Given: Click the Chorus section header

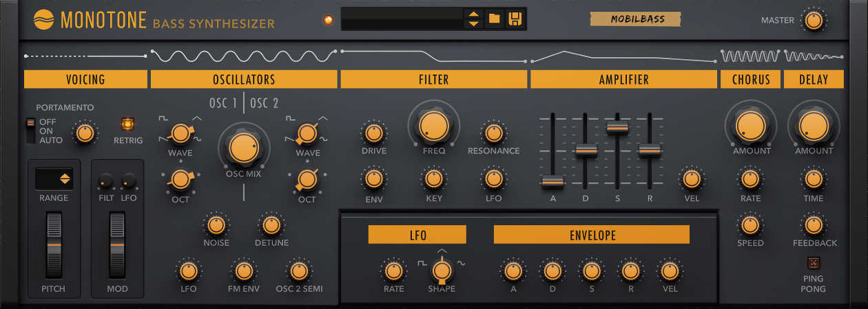Looking at the screenshot, I should pyautogui.click(x=750, y=79).
